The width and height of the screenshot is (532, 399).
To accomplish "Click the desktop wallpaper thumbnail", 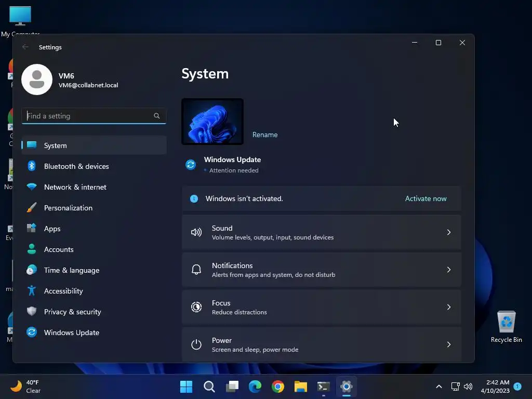I will click(x=212, y=122).
